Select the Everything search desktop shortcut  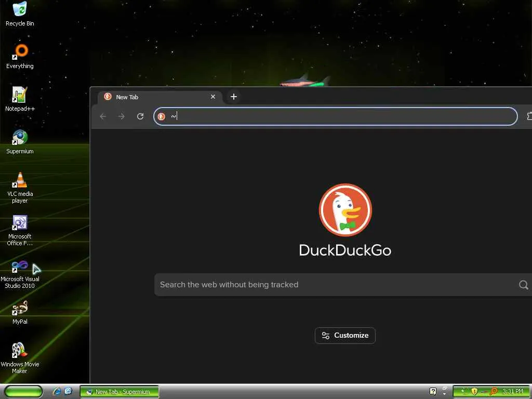(x=20, y=57)
